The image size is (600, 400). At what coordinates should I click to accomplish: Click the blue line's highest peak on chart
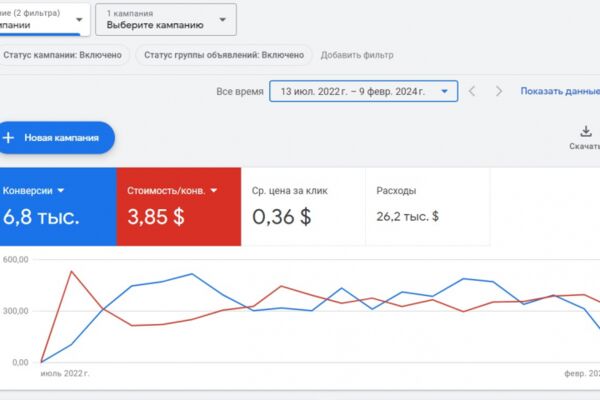click(x=192, y=274)
